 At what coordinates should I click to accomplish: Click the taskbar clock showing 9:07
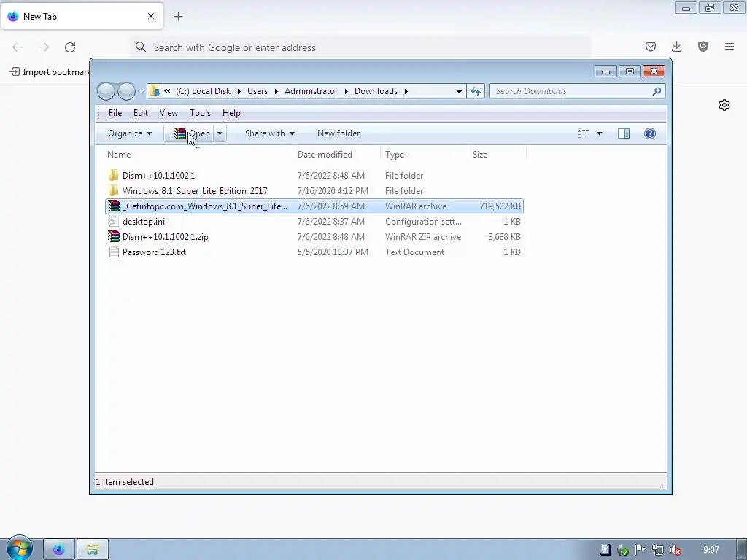tap(711, 550)
